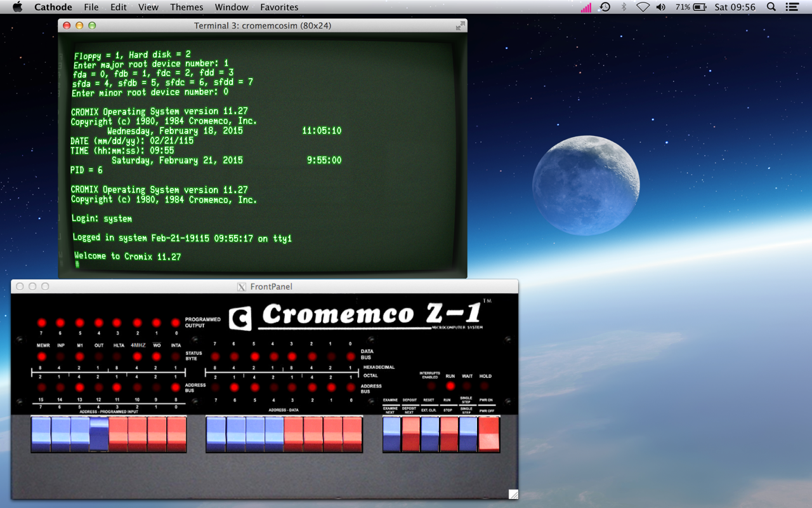The image size is (812, 508).
Task: Click the FrontPanel resize grip corner
Action: (513, 494)
